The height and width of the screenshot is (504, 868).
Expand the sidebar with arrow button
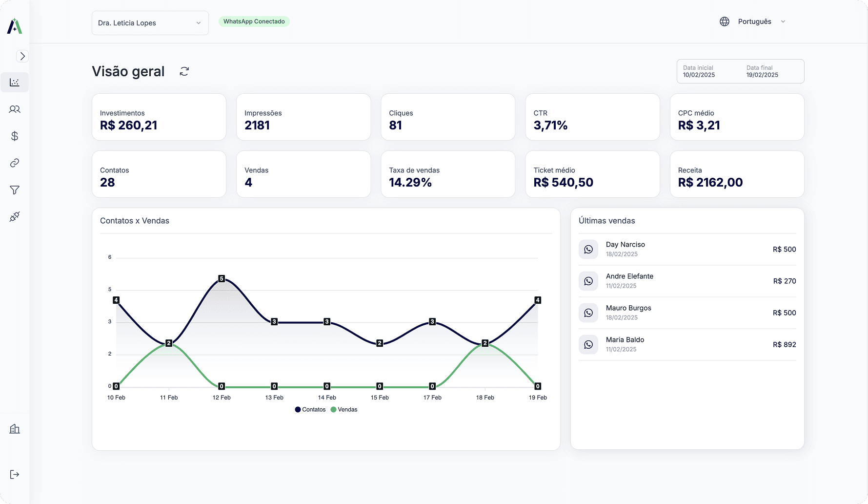22,56
